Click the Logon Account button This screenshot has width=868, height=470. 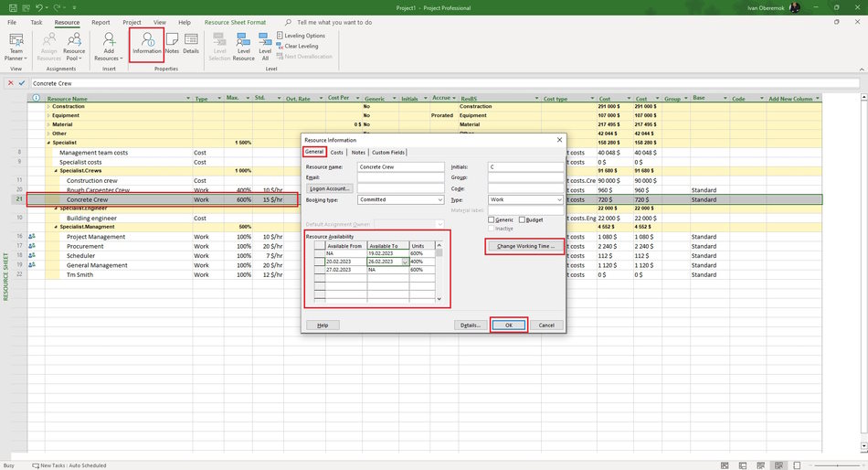pos(329,188)
